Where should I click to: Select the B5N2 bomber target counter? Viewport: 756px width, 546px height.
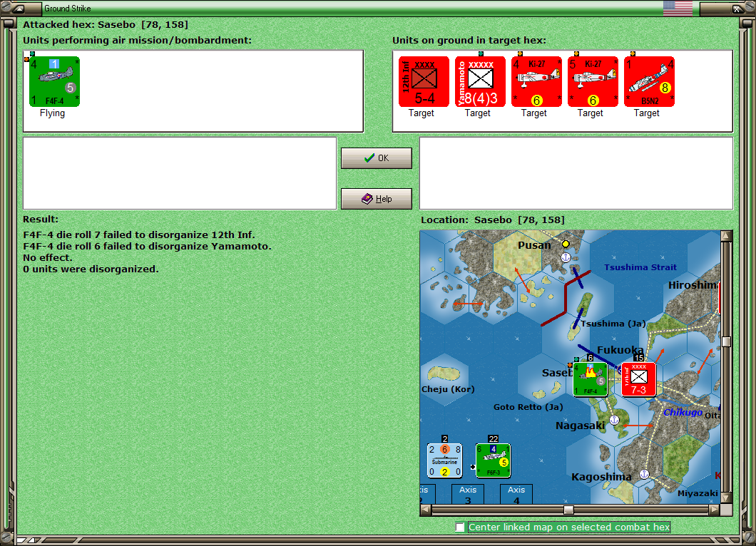650,81
